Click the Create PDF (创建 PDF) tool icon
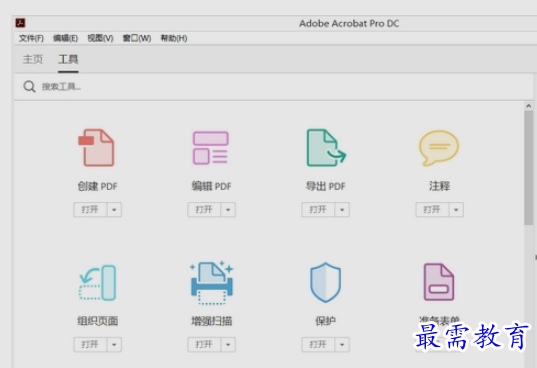Screen dimensions: 537x368 [97, 148]
